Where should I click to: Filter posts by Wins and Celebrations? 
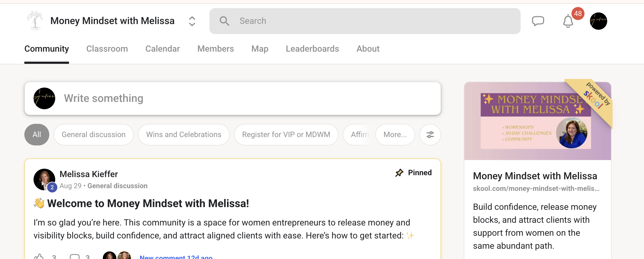(184, 135)
